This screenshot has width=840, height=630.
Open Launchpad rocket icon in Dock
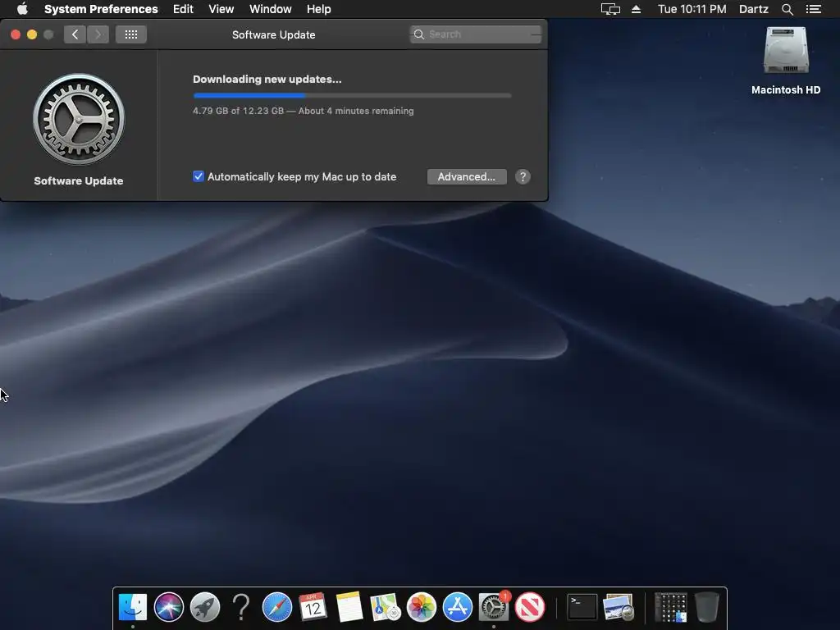coord(204,607)
